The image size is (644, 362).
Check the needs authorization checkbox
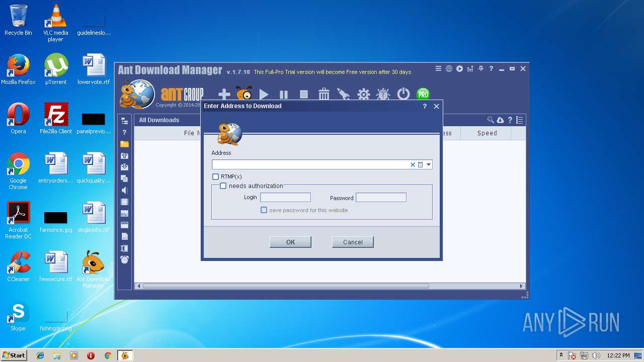223,186
